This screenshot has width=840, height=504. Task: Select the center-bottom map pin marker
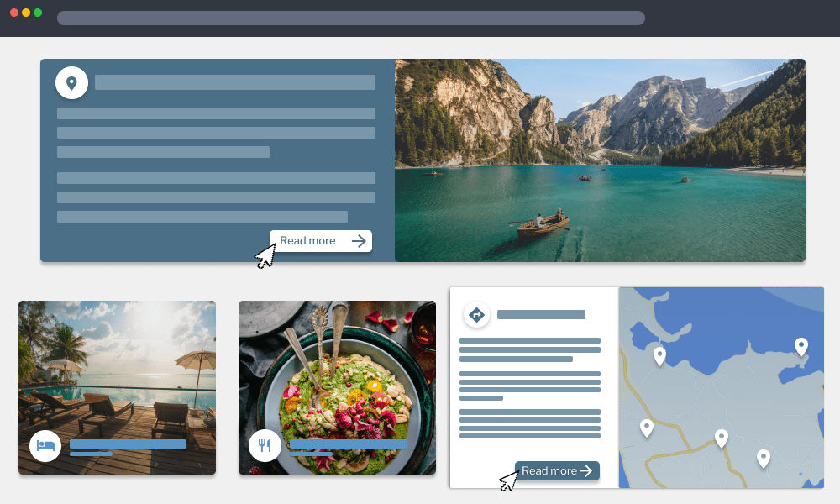click(721, 438)
